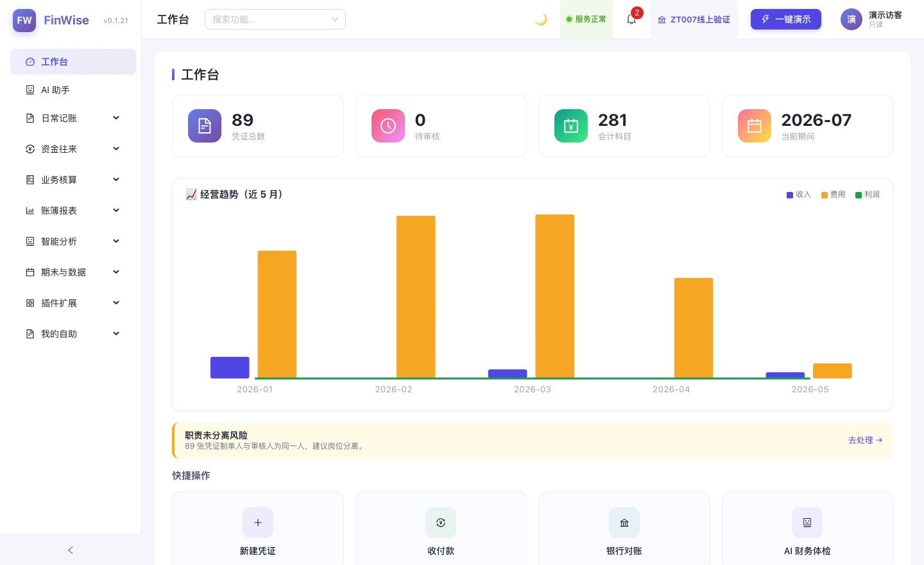Click the 账簿报表 chart sidebar icon
924x565 pixels.
point(30,211)
